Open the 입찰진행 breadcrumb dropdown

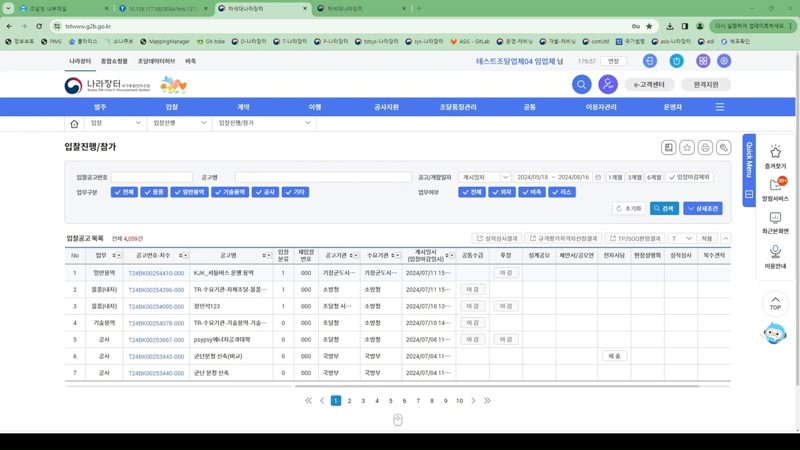click(180, 123)
